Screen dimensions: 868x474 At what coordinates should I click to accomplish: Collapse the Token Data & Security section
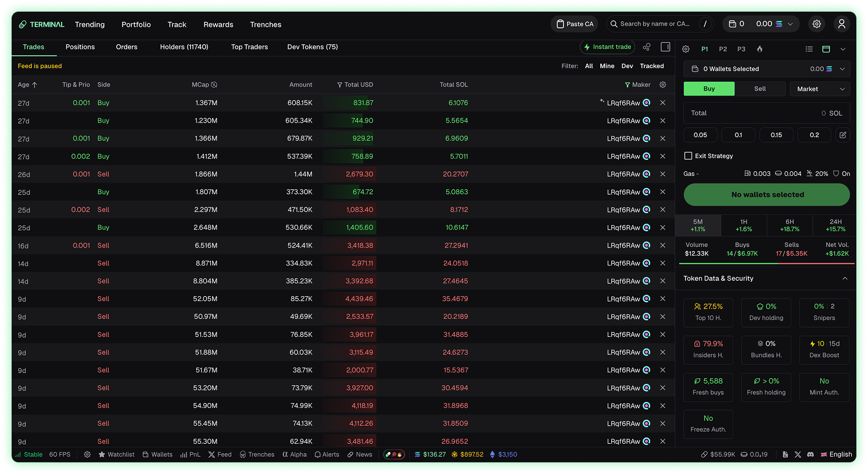click(845, 279)
